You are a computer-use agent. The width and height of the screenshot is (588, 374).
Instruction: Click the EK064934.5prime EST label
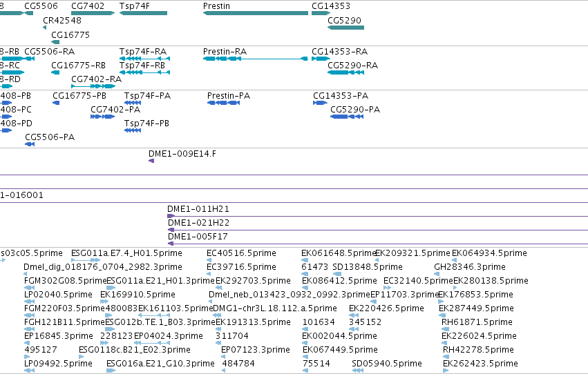click(x=489, y=253)
